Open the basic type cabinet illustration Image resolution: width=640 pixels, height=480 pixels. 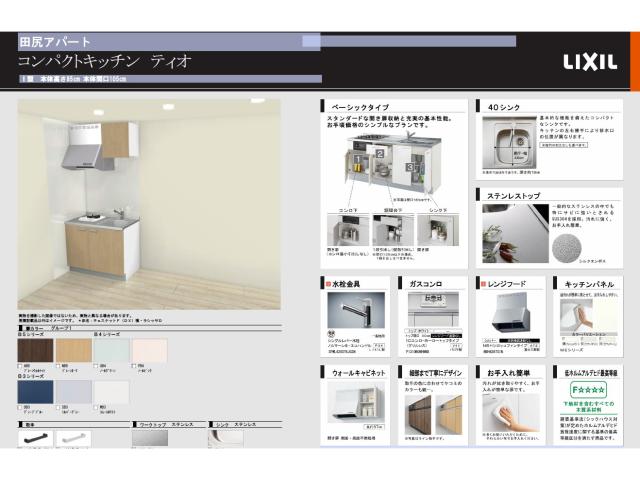click(x=393, y=162)
